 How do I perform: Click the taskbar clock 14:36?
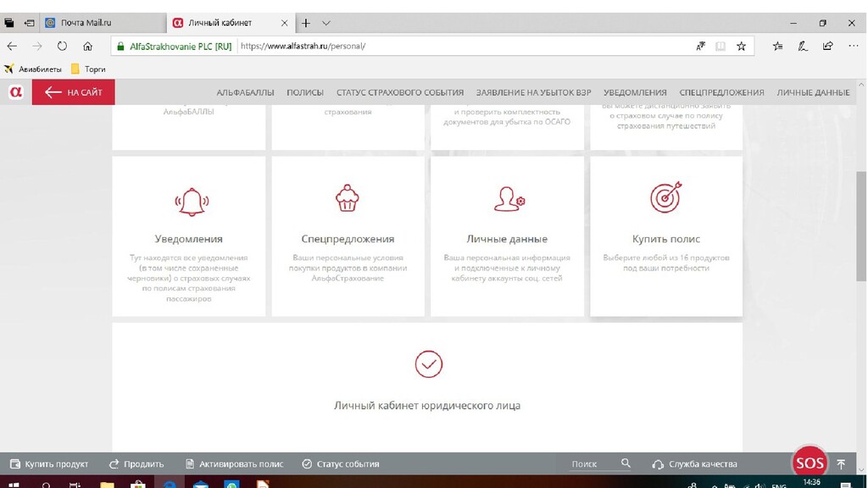click(x=811, y=483)
